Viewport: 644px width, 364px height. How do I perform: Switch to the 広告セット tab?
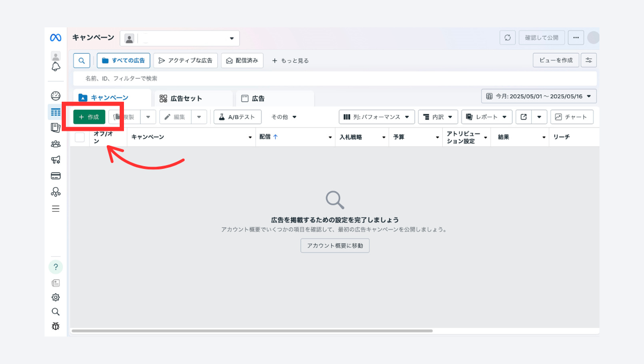[194, 99]
